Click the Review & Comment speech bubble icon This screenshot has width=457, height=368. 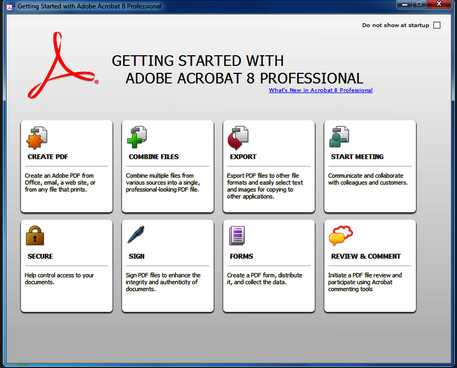(x=340, y=235)
